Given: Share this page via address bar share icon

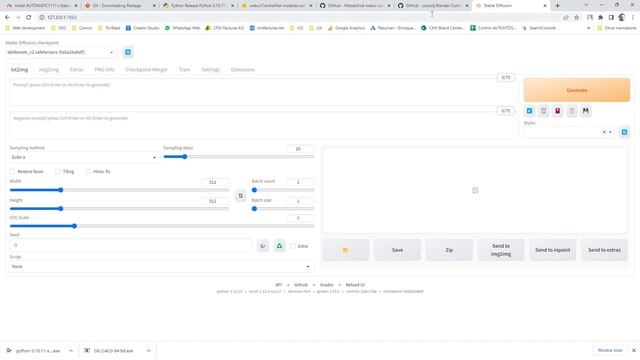Looking at the screenshot, I should coord(566,18).
